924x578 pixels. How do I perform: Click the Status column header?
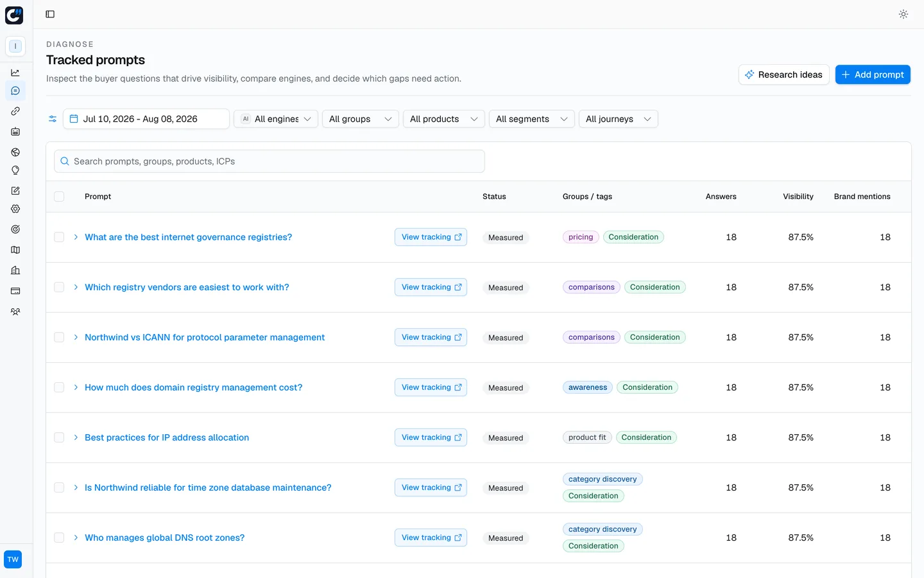(494, 197)
